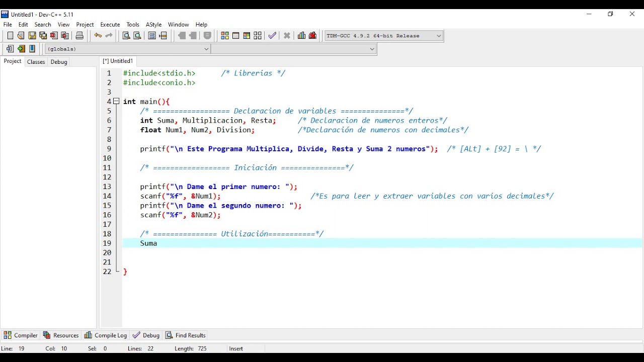Screen dimensions: 644x362
Task: Open the Resources bottom tab
Action: point(61,335)
